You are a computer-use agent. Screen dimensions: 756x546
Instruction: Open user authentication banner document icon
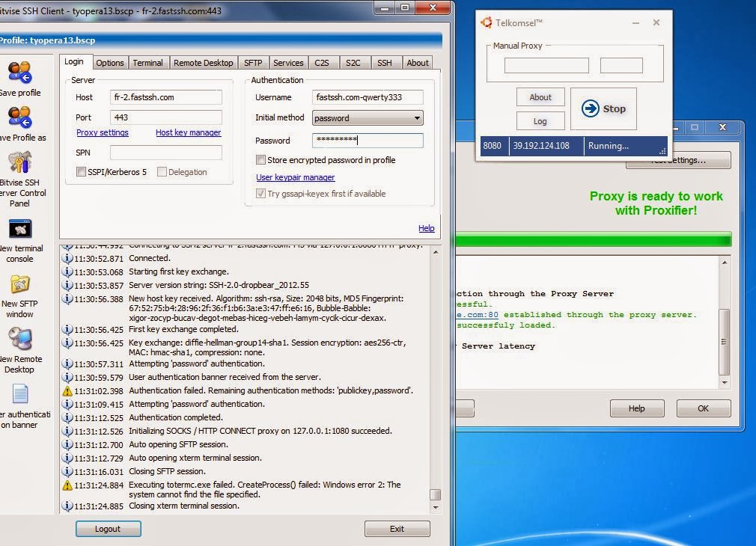19,393
